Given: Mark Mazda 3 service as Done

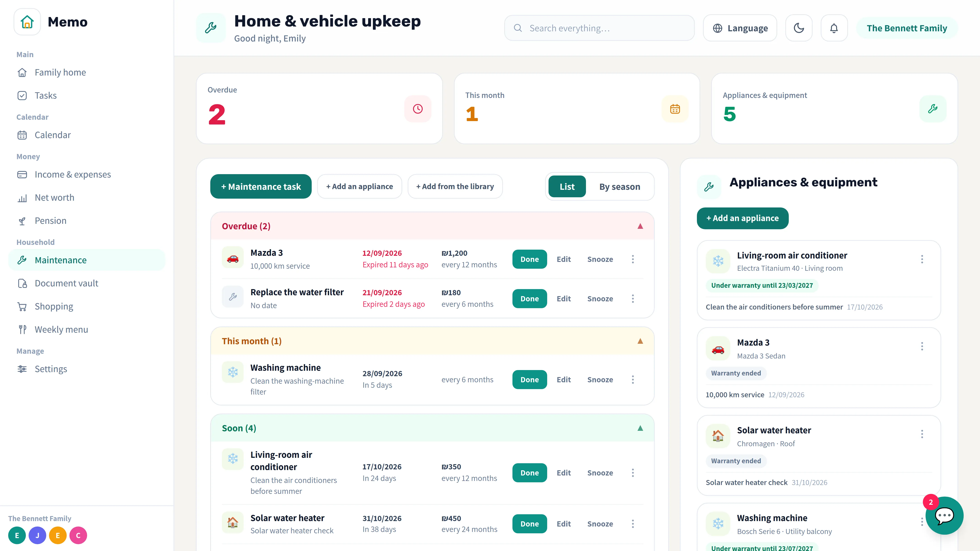Looking at the screenshot, I should coord(529,259).
